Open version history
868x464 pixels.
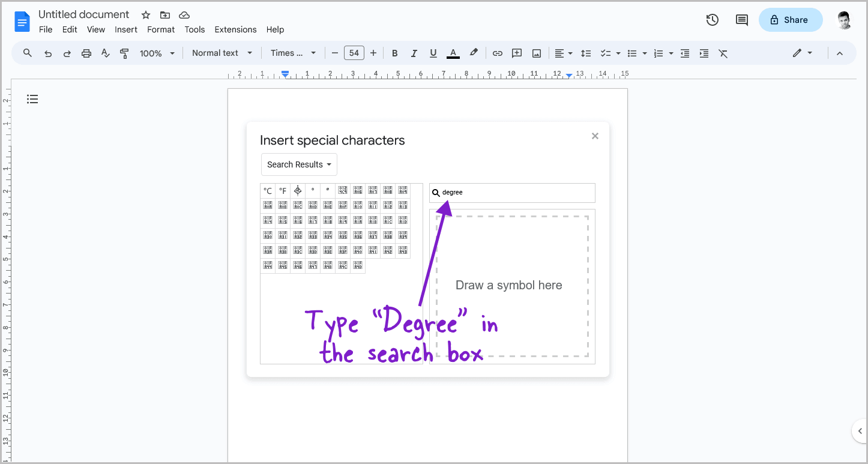pos(712,20)
